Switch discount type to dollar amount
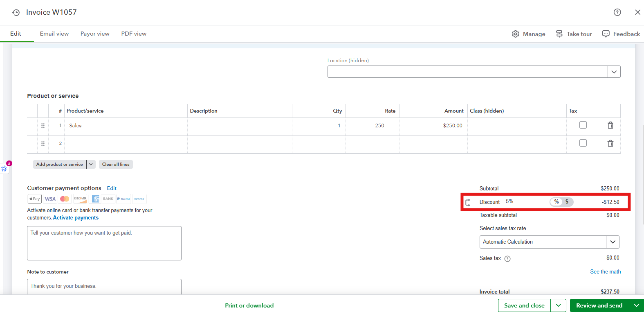This screenshot has width=644, height=312. pos(567,202)
